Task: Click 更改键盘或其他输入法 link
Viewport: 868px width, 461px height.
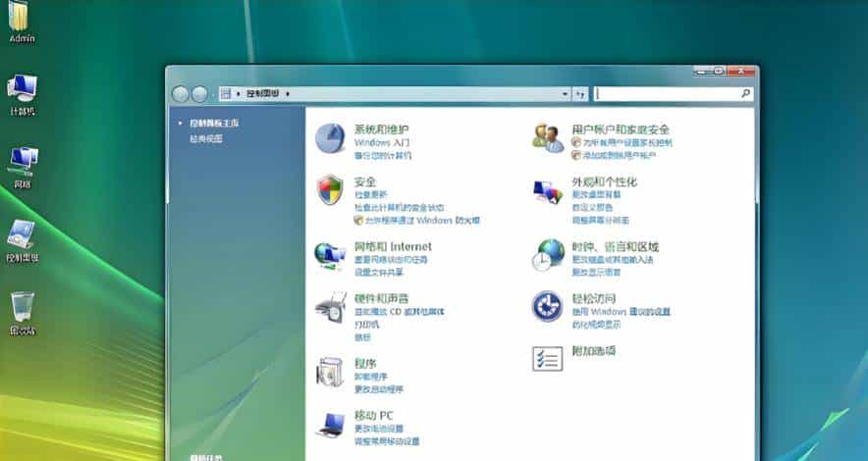Action: tap(613, 259)
